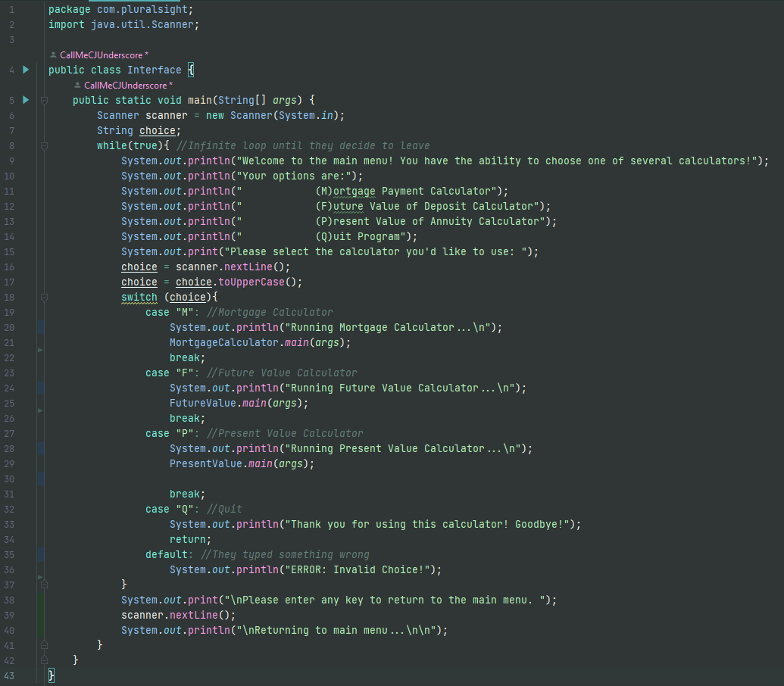This screenshot has width=784, height=686.
Task: Click the gray gutter triangle beside line 25
Action: [40, 411]
